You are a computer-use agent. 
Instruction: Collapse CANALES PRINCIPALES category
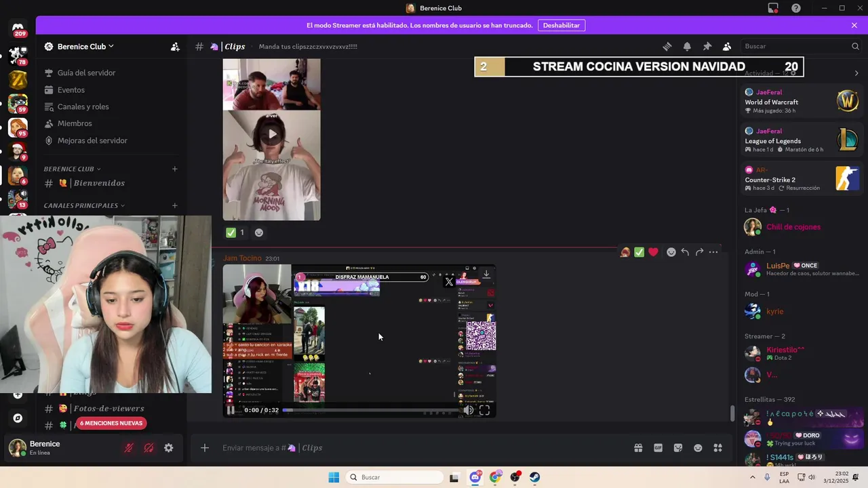pyautogui.click(x=85, y=205)
